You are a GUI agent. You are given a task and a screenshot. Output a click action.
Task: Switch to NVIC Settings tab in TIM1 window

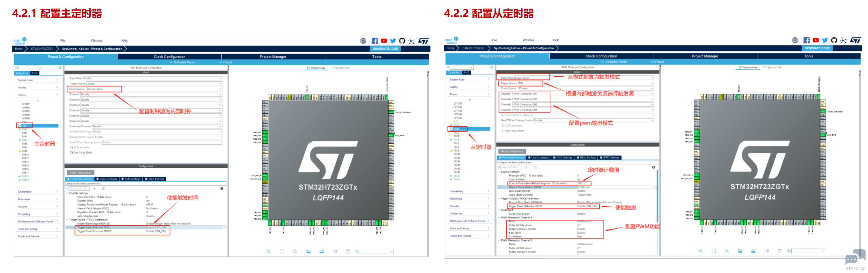click(131, 179)
